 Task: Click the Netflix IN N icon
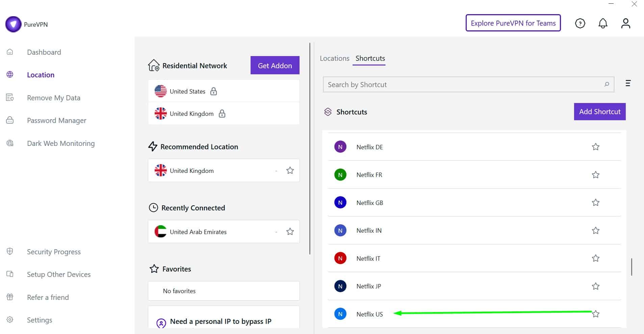340,231
